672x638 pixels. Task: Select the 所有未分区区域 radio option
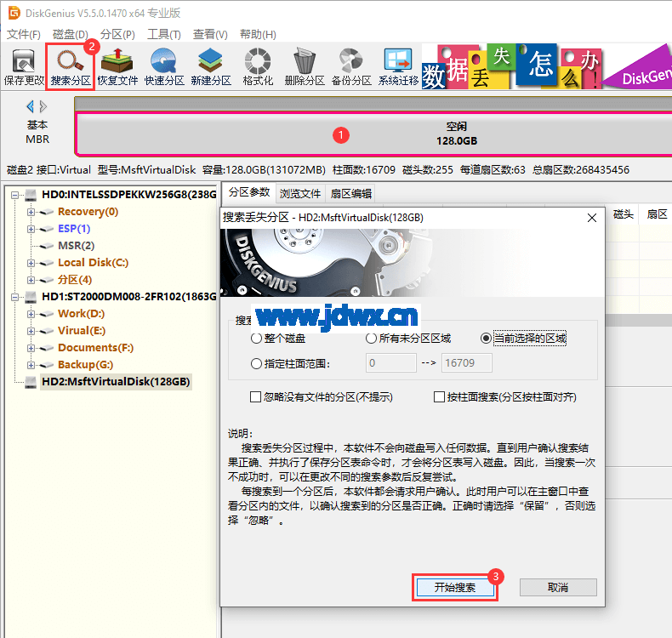coord(371,339)
